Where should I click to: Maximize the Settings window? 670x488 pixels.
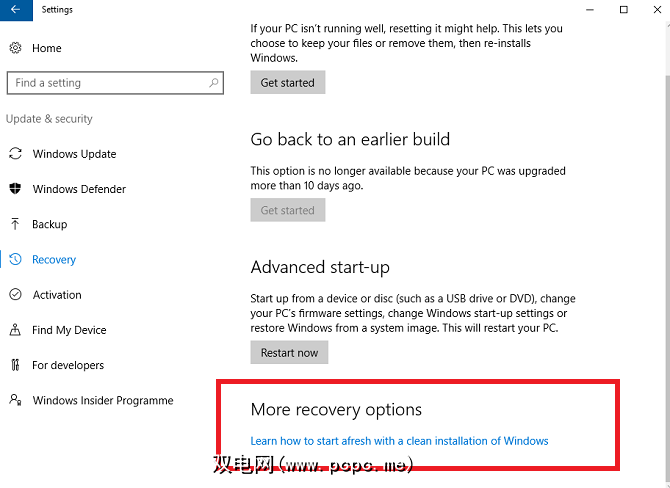coord(625,10)
